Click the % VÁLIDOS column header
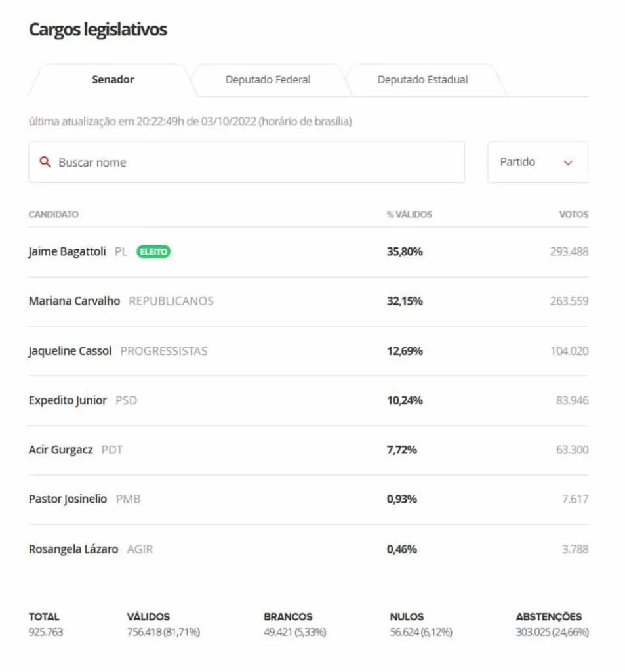Screen dimensions: 625x672 point(409,215)
